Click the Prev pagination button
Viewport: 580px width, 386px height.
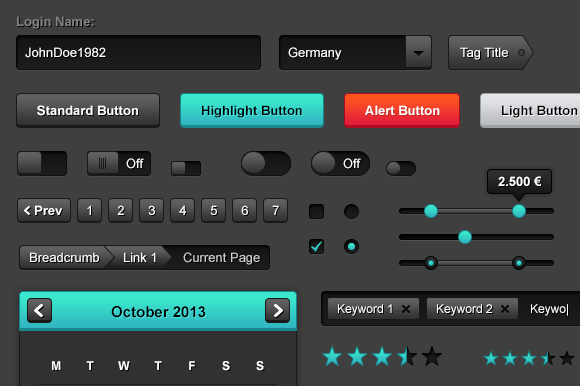44,210
